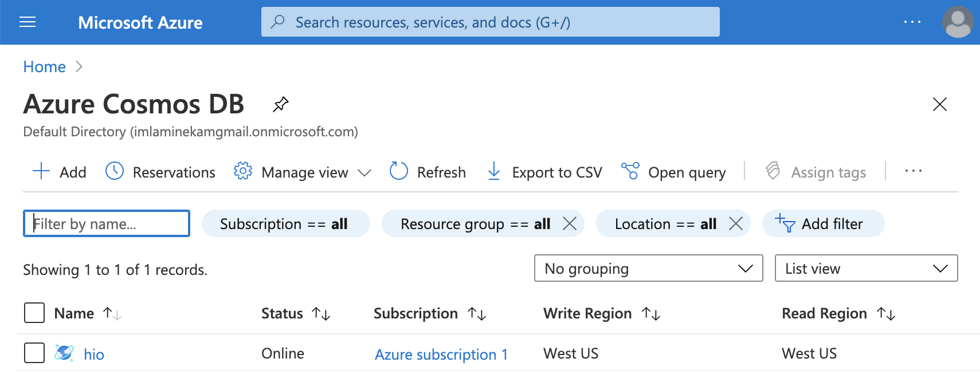
Task: Focus the Filter by name field
Action: 107,223
